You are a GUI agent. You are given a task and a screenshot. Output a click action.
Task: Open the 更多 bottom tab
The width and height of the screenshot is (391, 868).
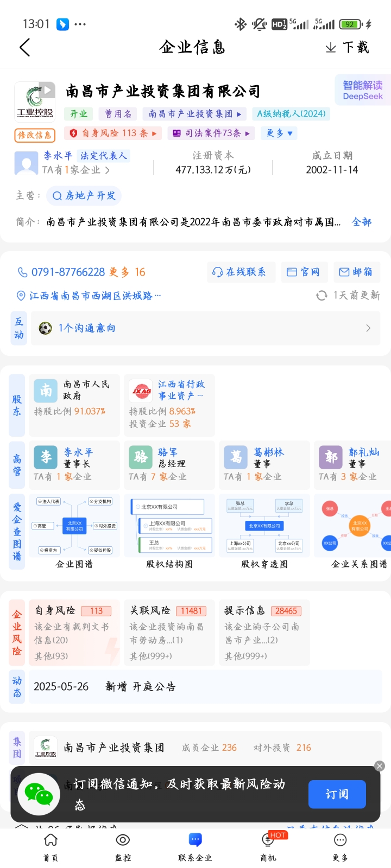[x=340, y=847]
